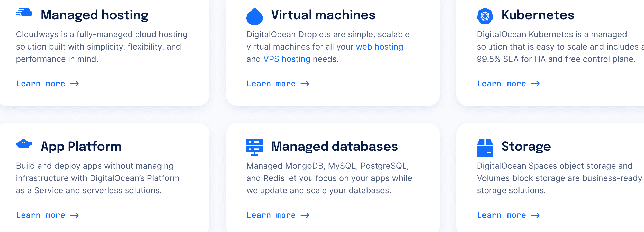Click the Storage box icon
The height and width of the screenshot is (232, 644).
click(485, 148)
